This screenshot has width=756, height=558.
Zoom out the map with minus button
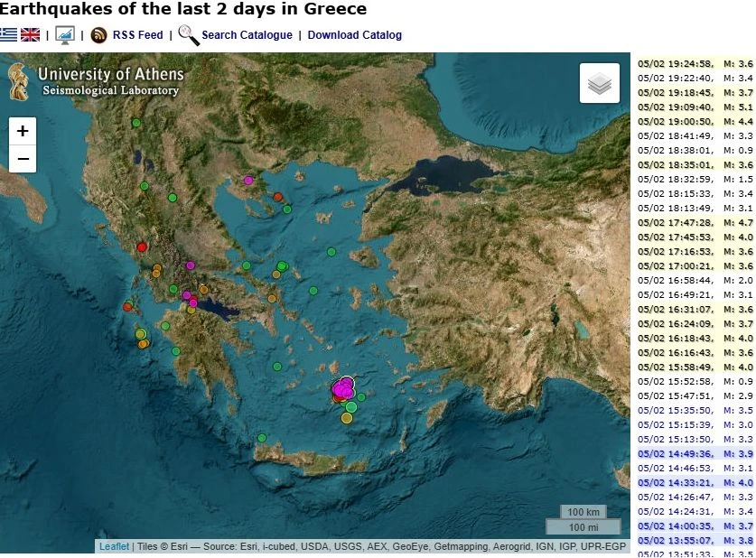[23, 159]
